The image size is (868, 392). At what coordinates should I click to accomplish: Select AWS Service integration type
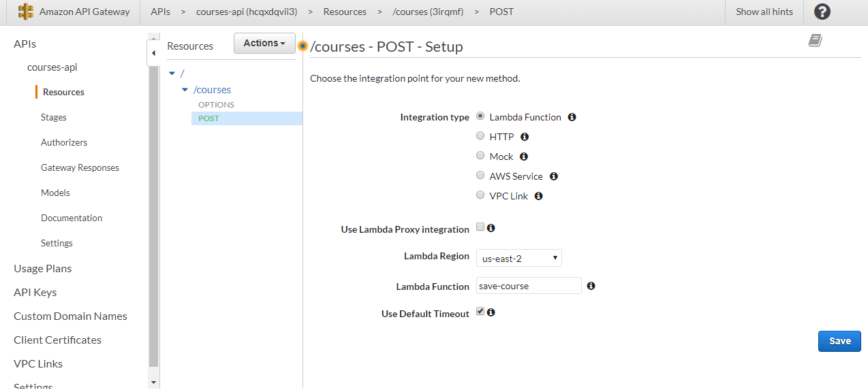[480, 176]
